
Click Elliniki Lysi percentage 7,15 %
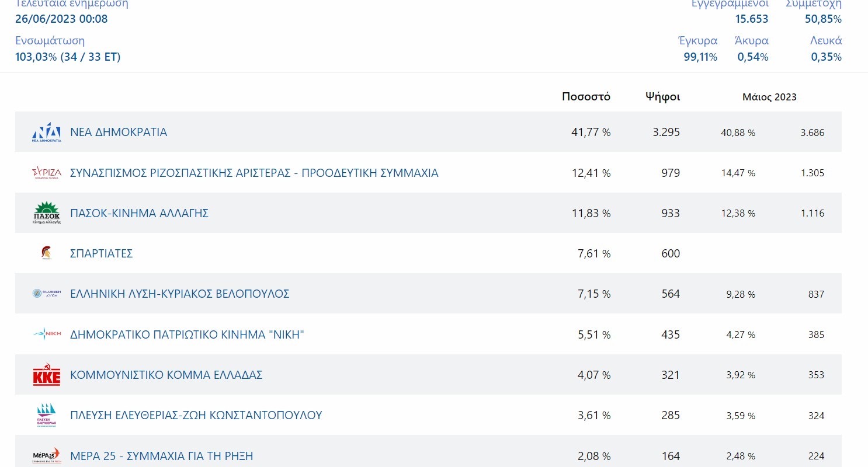pos(593,294)
